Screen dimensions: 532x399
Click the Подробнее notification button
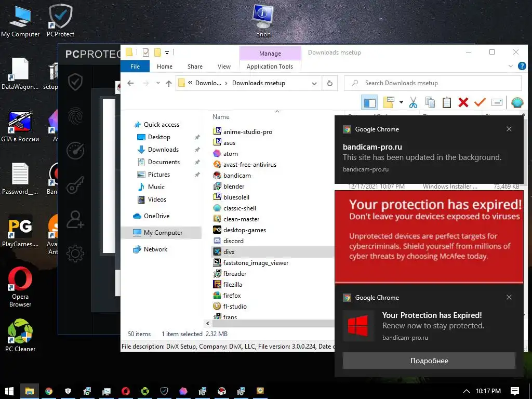[429, 361]
